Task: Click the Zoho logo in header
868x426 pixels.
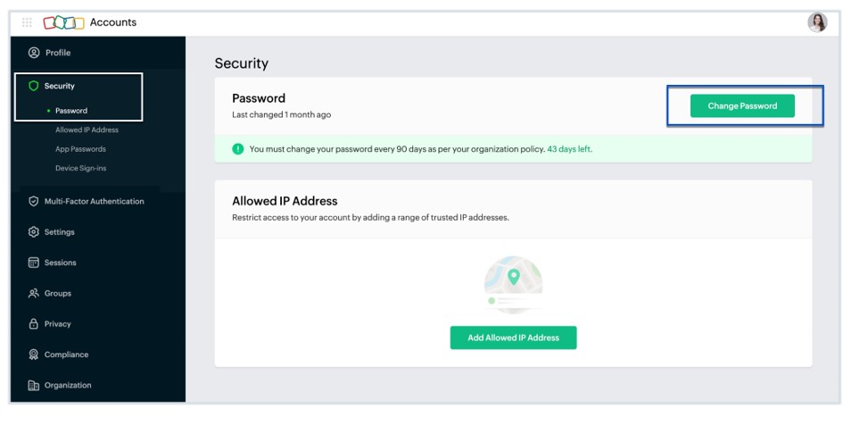Action: point(63,22)
